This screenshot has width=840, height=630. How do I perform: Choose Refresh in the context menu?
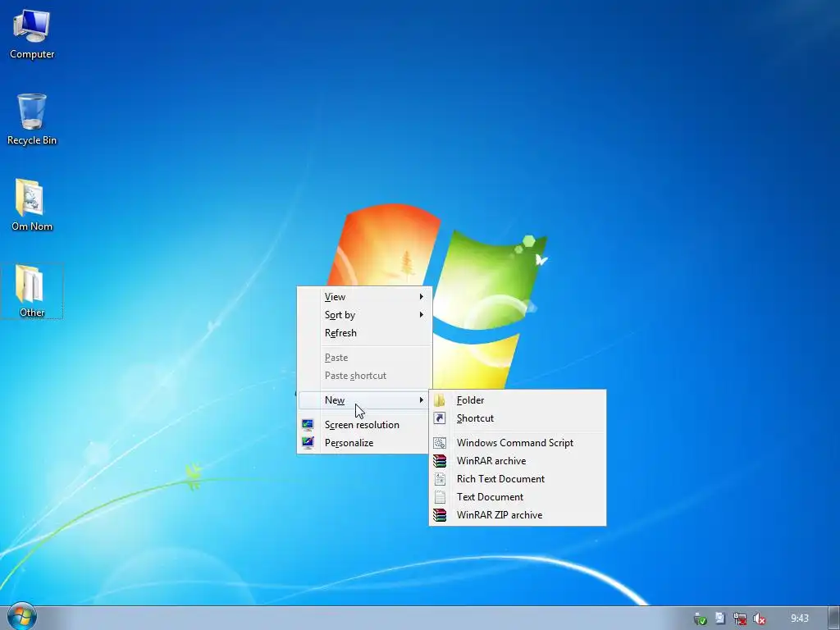[364, 333]
